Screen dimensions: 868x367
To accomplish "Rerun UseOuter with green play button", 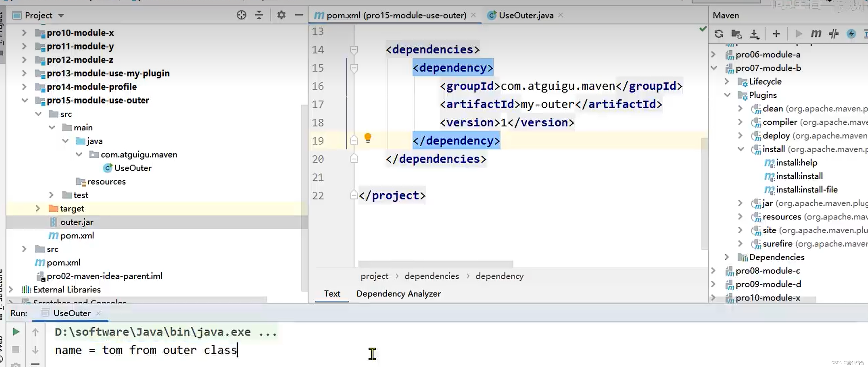I will coord(15,332).
